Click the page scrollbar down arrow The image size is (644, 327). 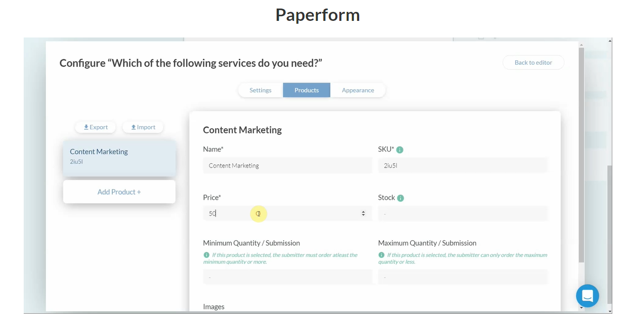pos(609,311)
